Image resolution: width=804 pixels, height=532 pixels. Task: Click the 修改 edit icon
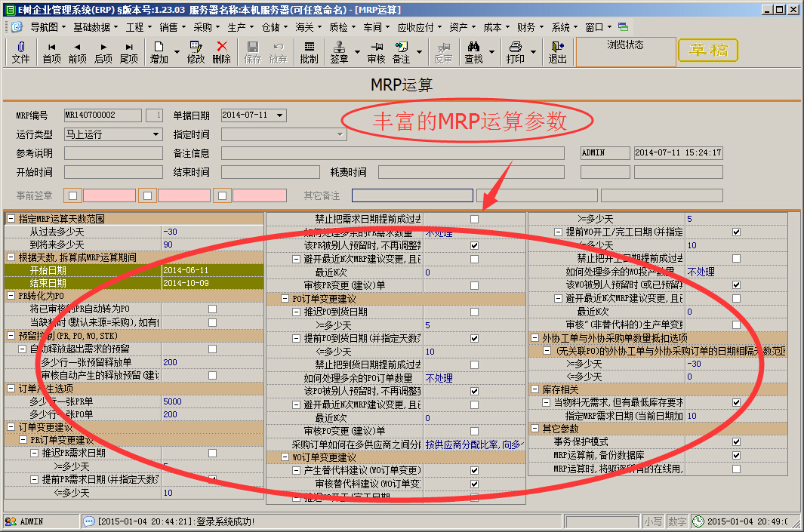point(196,52)
